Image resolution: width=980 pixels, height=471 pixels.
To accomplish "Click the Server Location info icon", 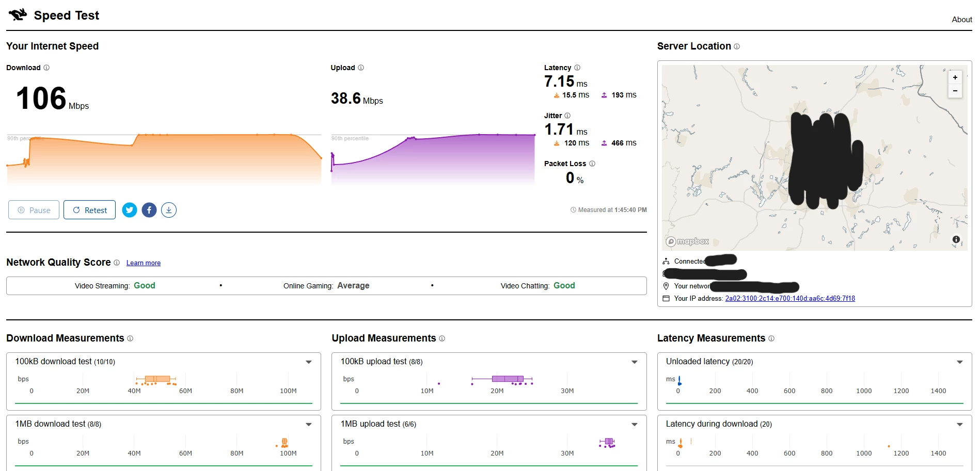I will 737,46.
